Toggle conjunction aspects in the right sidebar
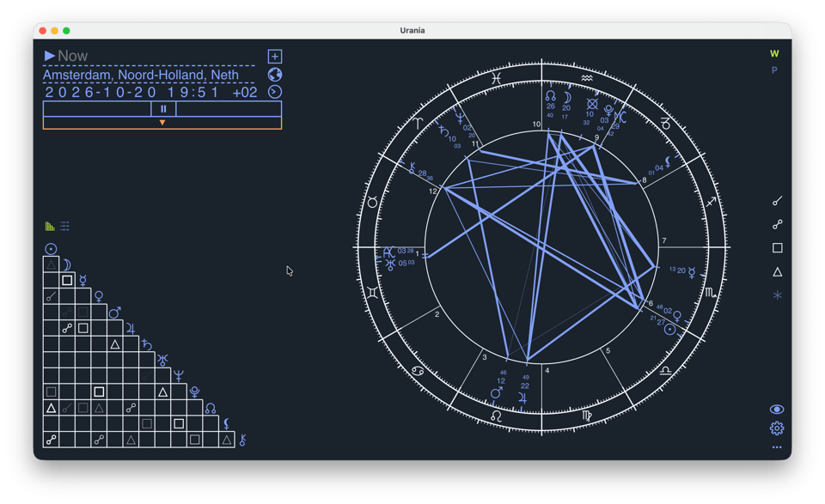The width and height of the screenshot is (825, 504). coord(777,201)
